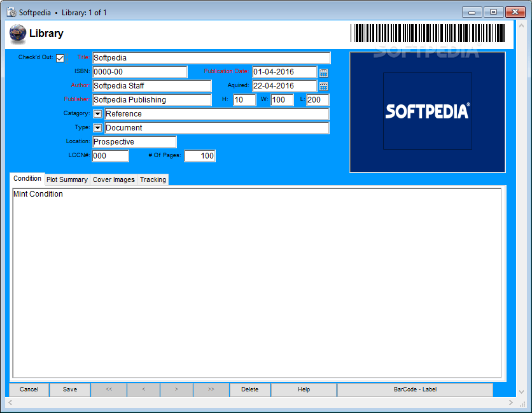Open the Cover Images tab
Screen dimensions: 532x413
[x=113, y=179]
